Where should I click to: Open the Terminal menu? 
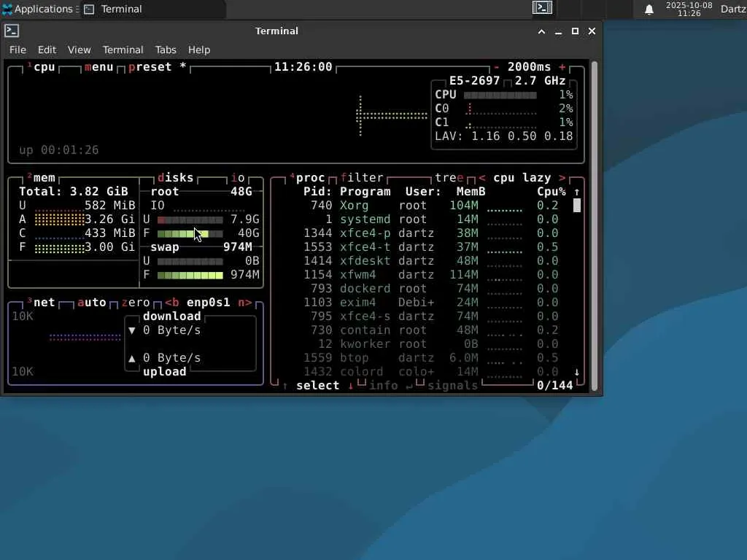(123, 50)
